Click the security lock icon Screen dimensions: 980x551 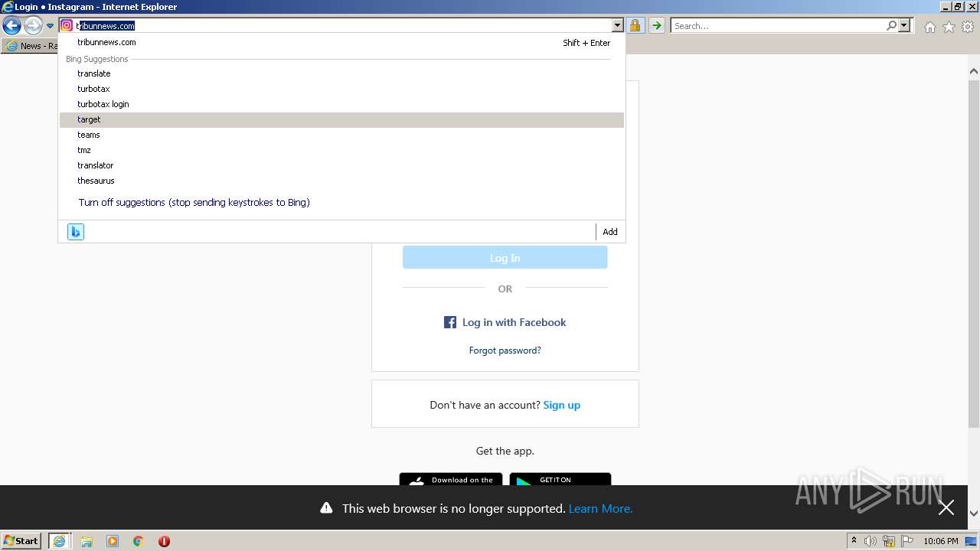tap(635, 25)
